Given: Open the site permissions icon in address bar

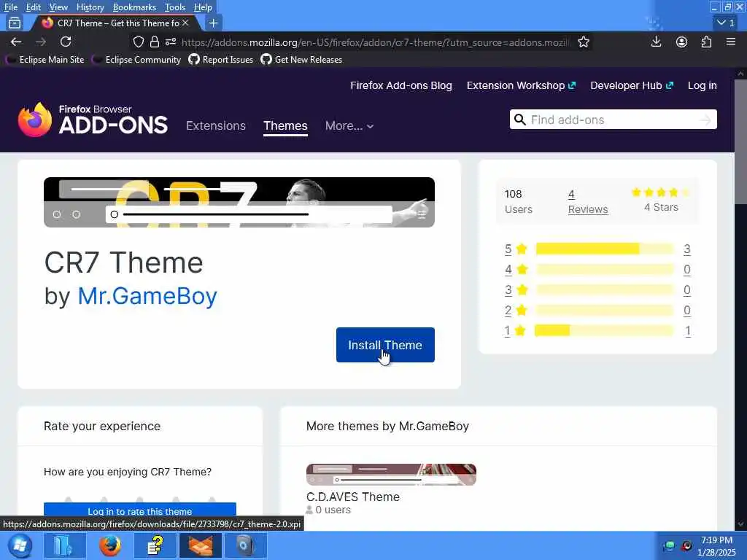Looking at the screenshot, I should [x=171, y=42].
